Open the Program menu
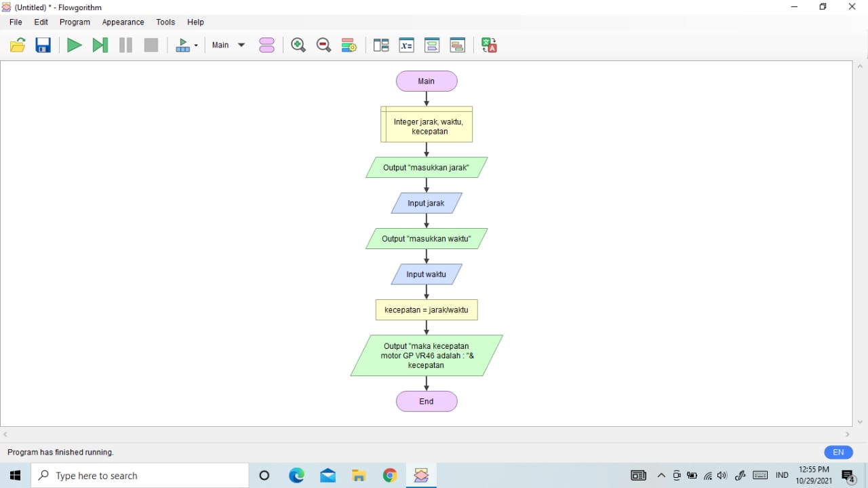 click(75, 22)
